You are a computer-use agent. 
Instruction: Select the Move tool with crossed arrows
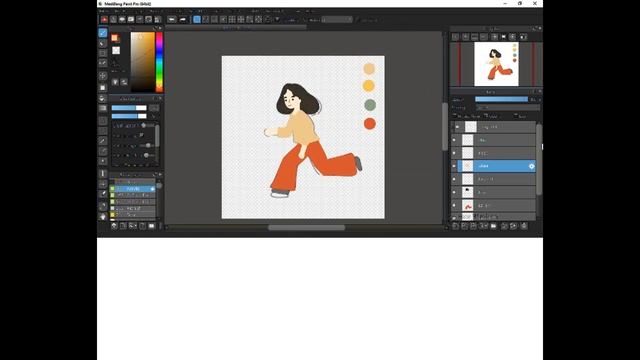103,76
